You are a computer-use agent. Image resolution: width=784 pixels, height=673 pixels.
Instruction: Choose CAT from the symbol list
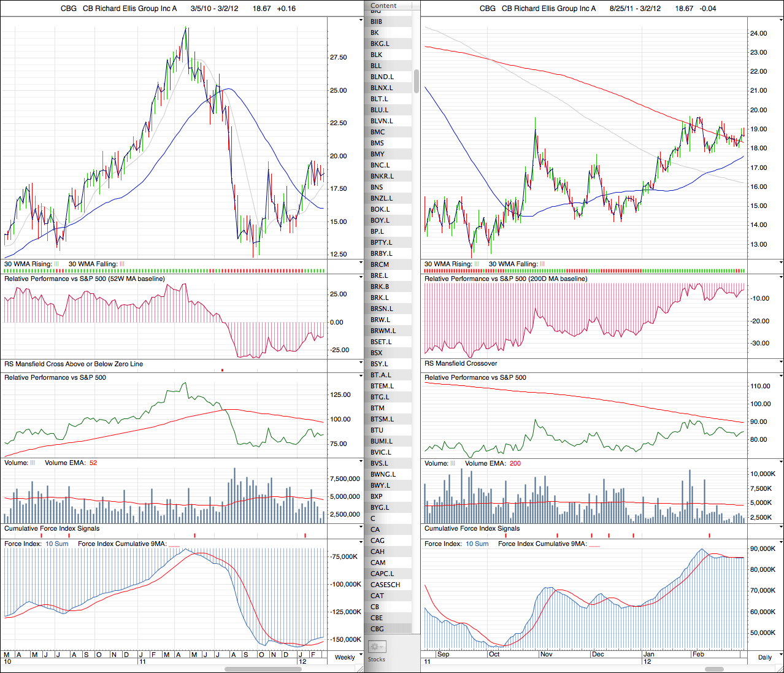pos(377,596)
